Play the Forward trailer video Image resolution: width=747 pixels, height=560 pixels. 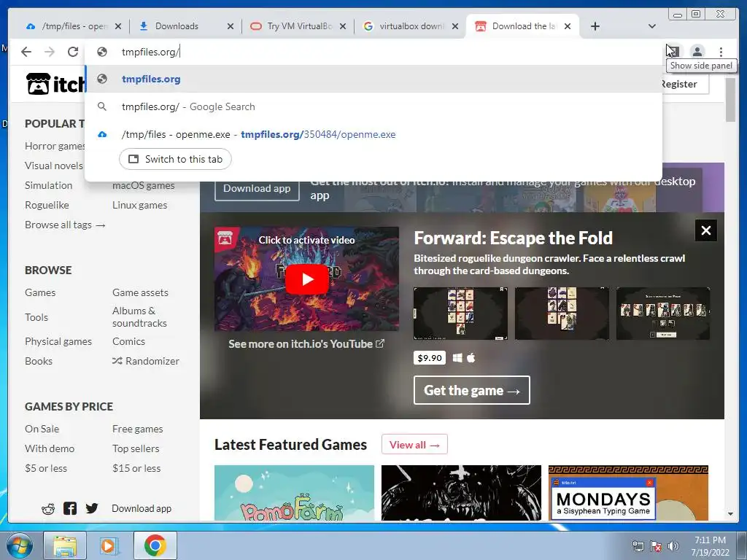(x=307, y=279)
